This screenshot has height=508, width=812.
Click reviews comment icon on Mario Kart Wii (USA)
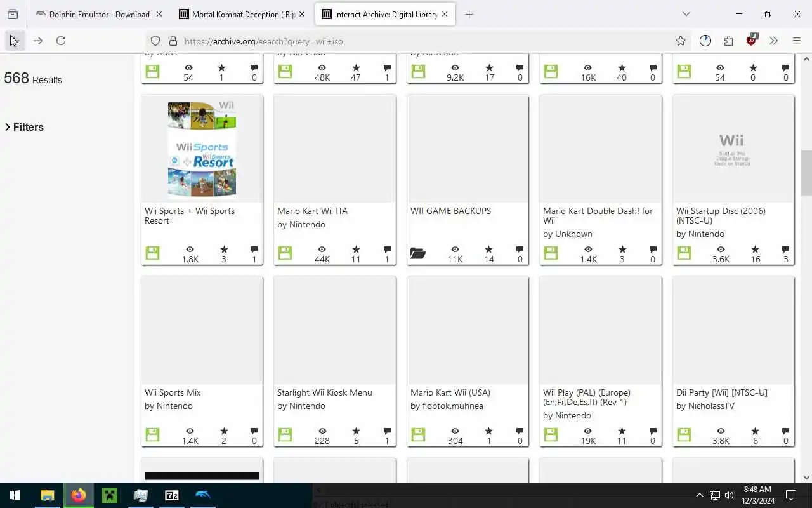tap(520, 431)
